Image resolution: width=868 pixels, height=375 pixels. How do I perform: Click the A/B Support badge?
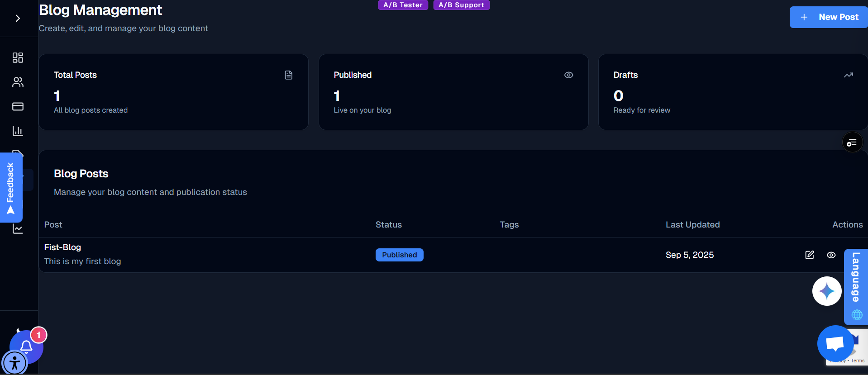[x=461, y=5]
